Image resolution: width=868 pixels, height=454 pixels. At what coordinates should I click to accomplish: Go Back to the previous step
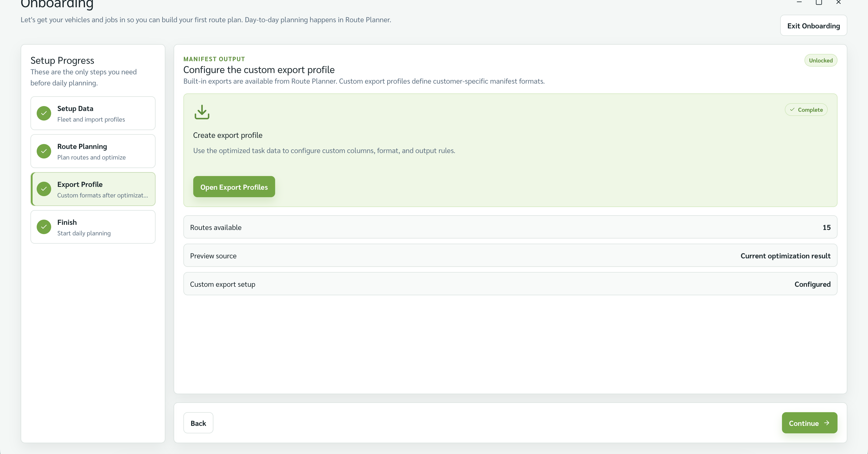click(x=198, y=423)
